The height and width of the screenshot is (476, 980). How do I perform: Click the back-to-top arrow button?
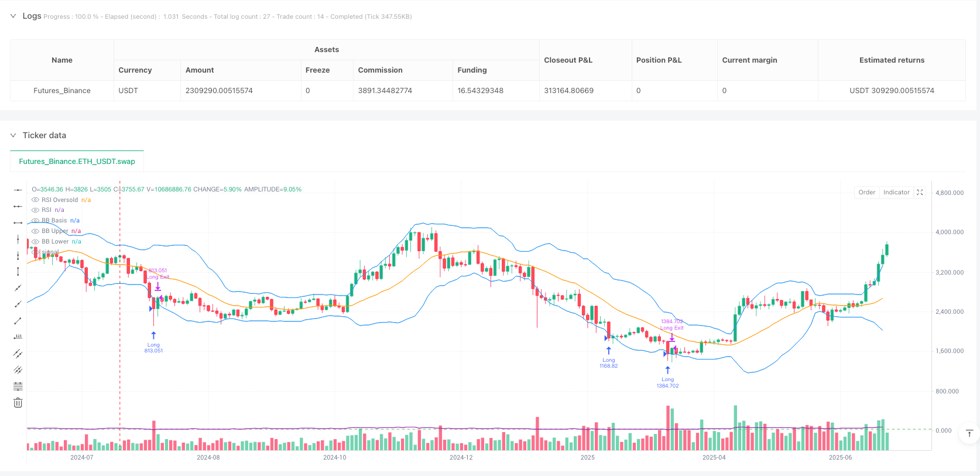coord(969,433)
